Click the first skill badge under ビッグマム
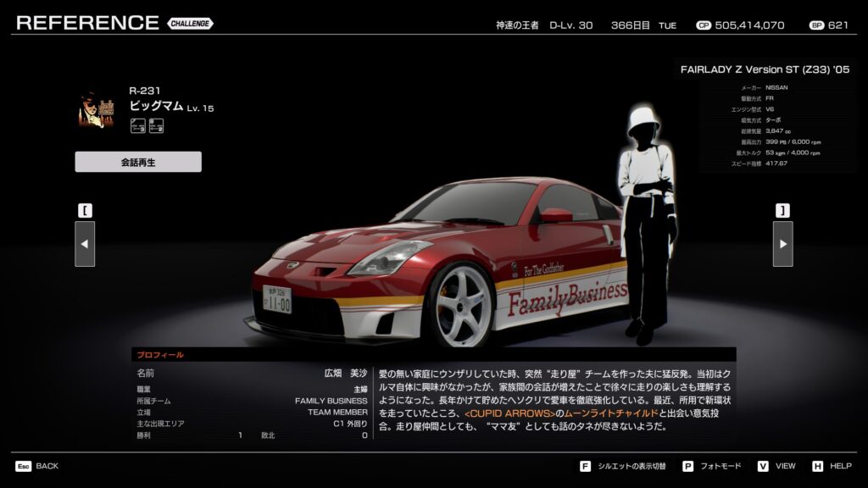The height and width of the screenshot is (488, 868). click(137, 126)
